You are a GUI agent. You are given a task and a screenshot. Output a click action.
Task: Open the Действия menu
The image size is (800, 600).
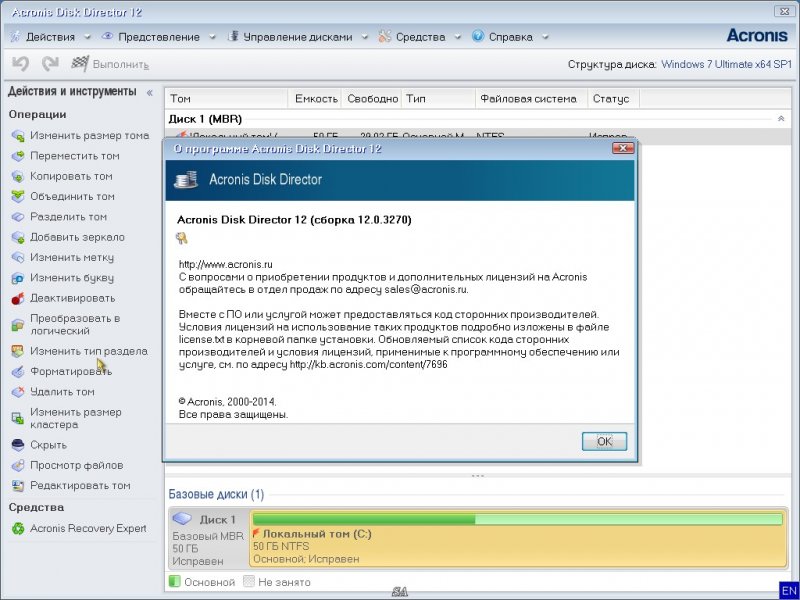(50, 37)
